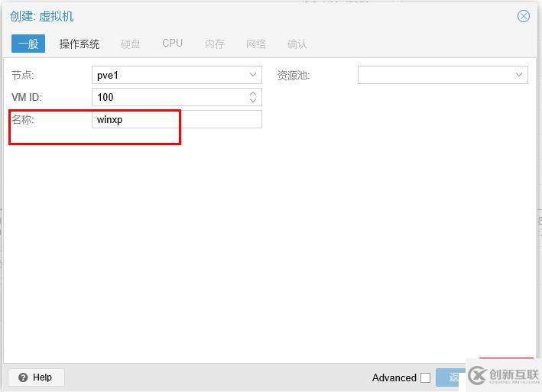Select the 硬盘 tab
Screen dimensions: 542x392
(130, 44)
